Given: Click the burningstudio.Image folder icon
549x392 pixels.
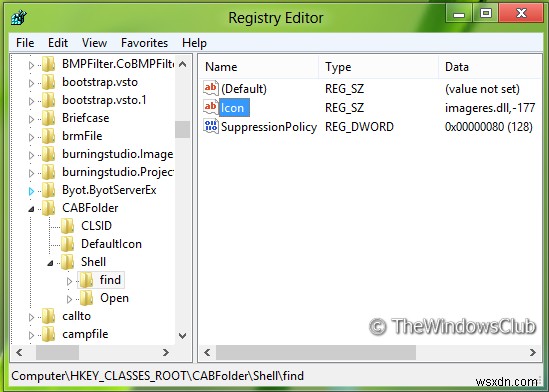Looking at the screenshot, I should point(48,154).
